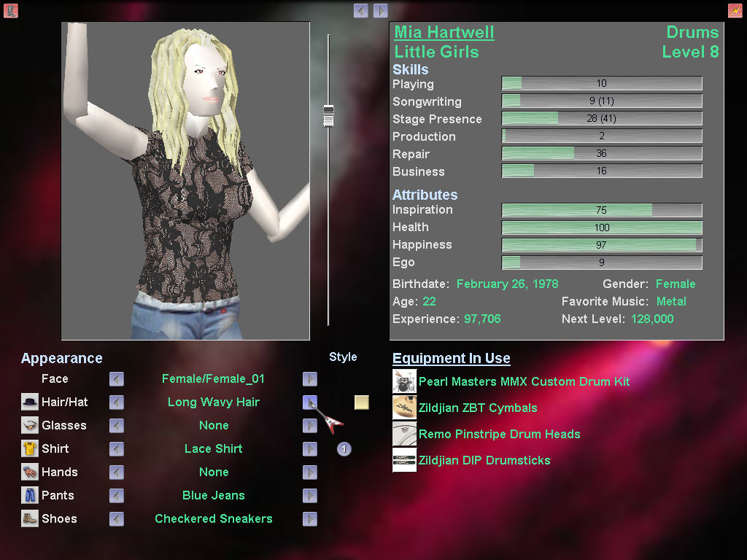This screenshot has width=747, height=560.
Task: Select previous Hair/Hat option
Action: point(117,402)
